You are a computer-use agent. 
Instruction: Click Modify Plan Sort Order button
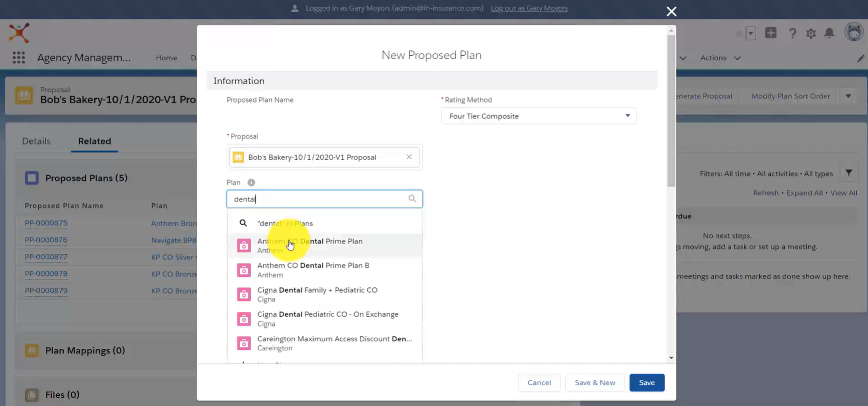[x=790, y=96]
